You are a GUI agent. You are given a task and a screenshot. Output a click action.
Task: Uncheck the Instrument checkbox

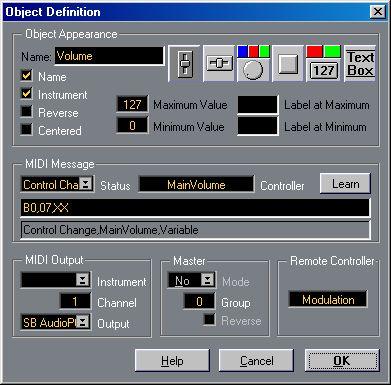point(27,94)
